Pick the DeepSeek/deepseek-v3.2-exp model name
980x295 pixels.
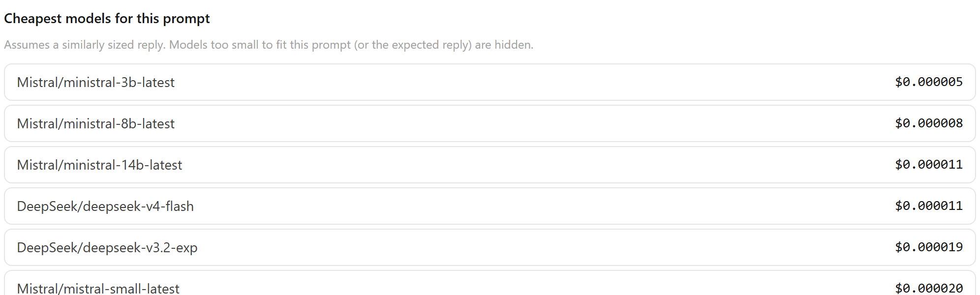coord(107,247)
